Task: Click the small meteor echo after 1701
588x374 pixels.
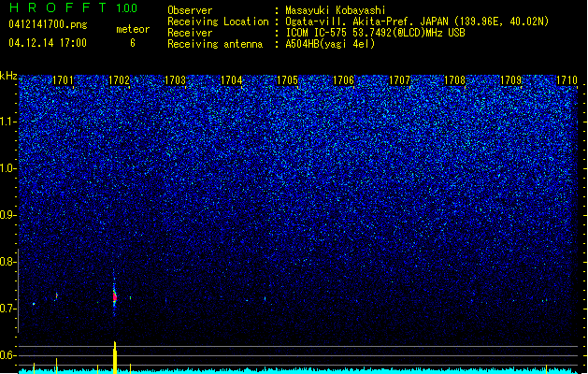Action: pyautogui.click(x=57, y=295)
